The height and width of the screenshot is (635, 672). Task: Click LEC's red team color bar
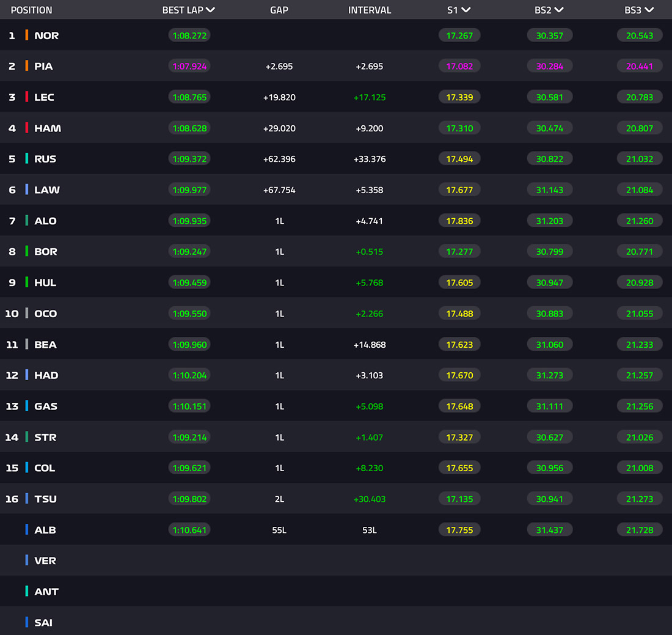(26, 97)
